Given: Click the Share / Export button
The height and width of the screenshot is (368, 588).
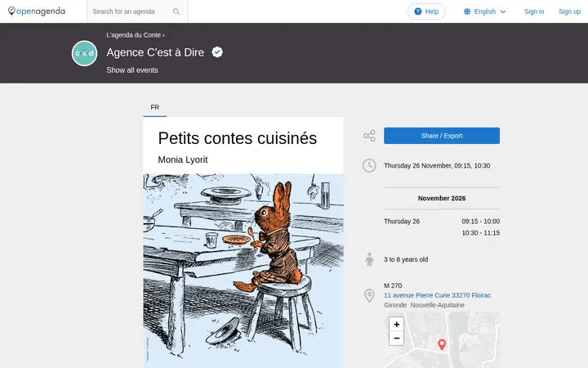Looking at the screenshot, I should point(441,136).
